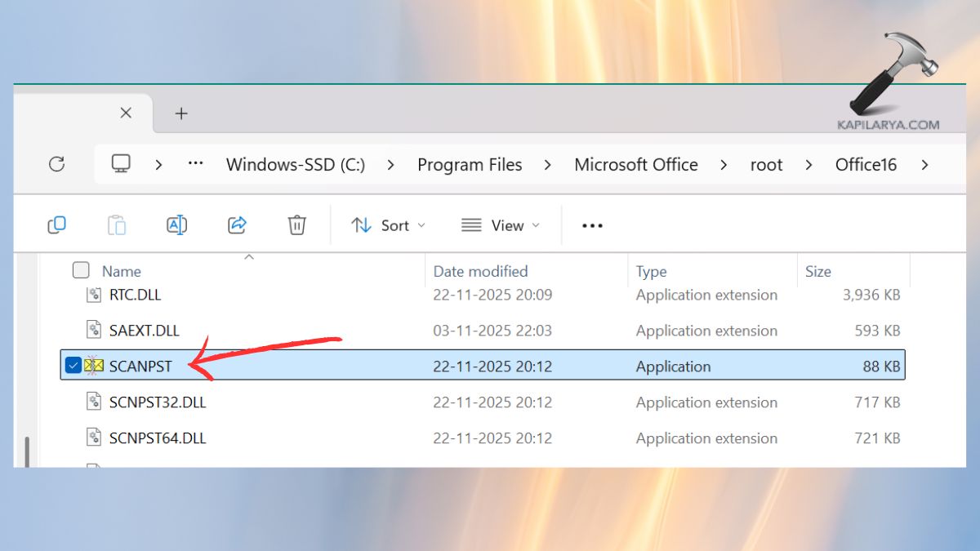Go to Microsoft Office breadcrumb folder
This screenshot has height=551, width=980.
tap(635, 165)
